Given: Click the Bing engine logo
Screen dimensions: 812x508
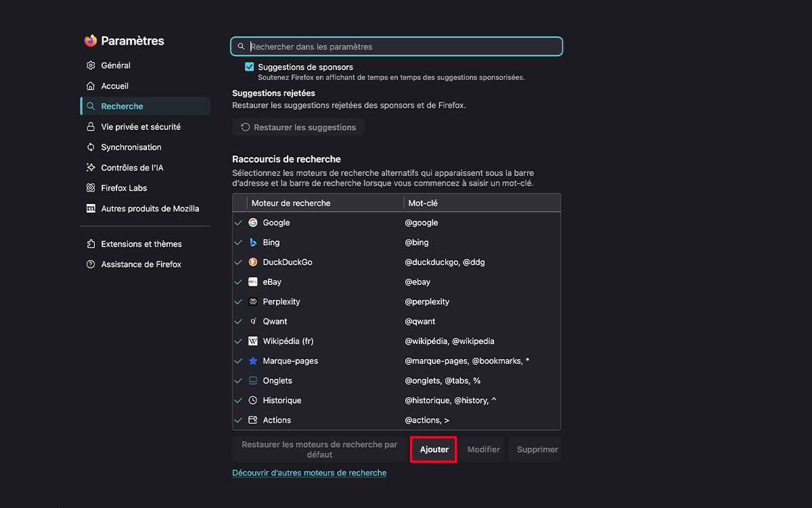Looking at the screenshot, I should pos(253,242).
